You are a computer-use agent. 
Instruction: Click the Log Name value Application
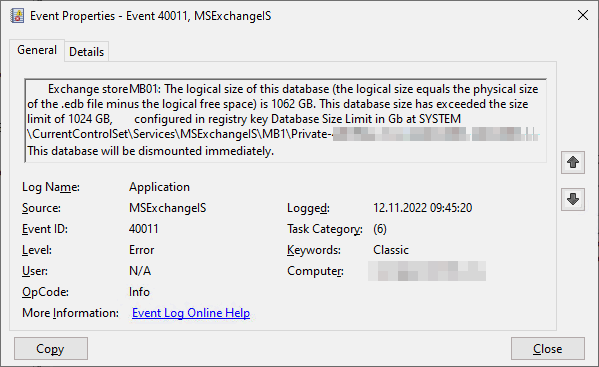tap(159, 187)
